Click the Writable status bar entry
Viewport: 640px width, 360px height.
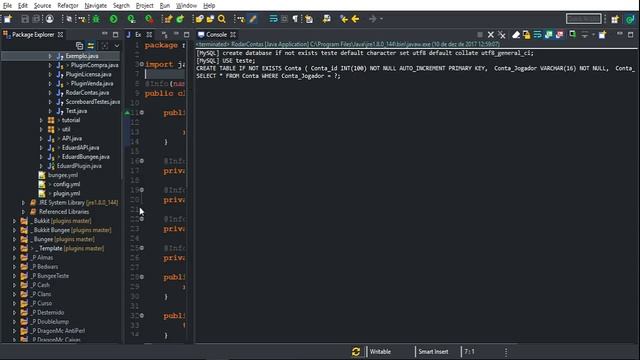pyautogui.click(x=380, y=351)
